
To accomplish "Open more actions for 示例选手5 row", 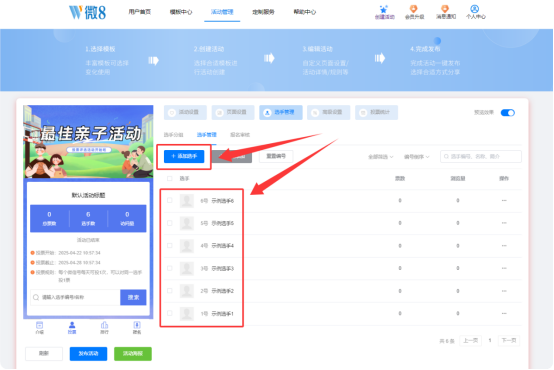I will pyautogui.click(x=504, y=223).
